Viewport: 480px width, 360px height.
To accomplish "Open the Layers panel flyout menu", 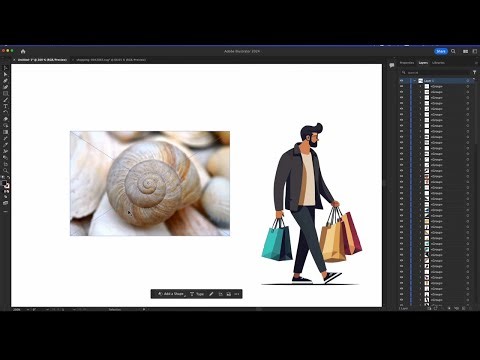I will [x=476, y=63].
